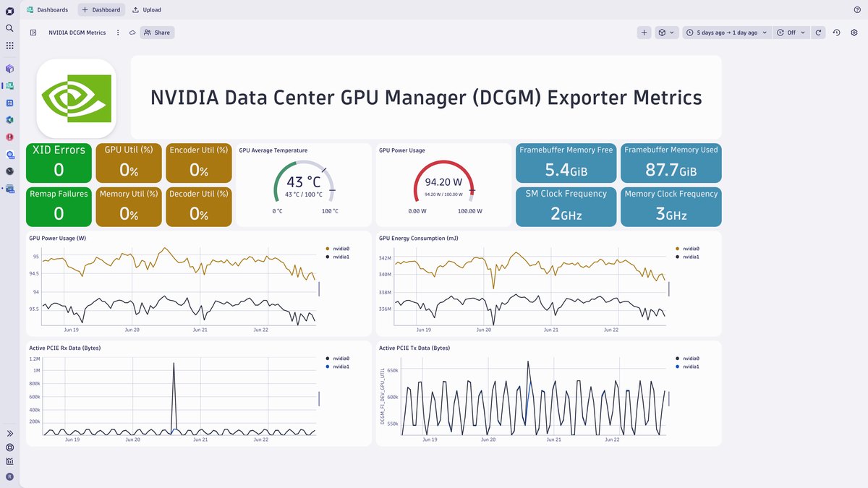This screenshot has width=868, height=488.
Task: Open the dashboard three-dot options menu
Action: point(118,33)
